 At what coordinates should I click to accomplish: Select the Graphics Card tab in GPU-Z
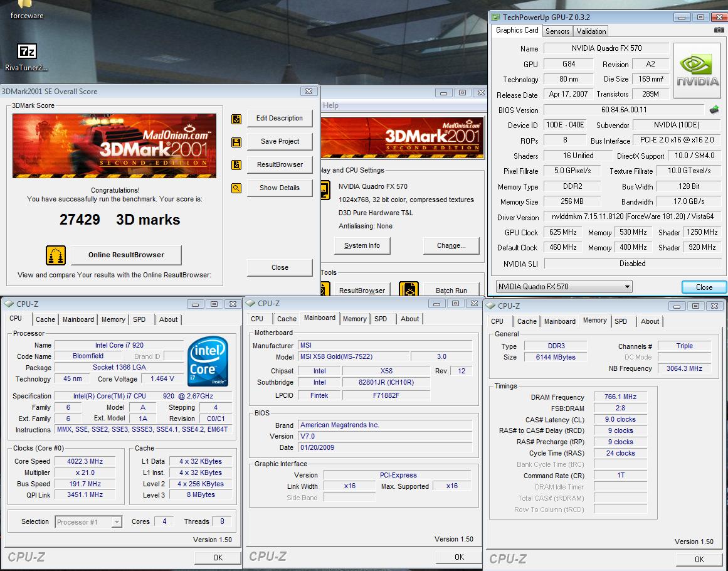pos(517,30)
